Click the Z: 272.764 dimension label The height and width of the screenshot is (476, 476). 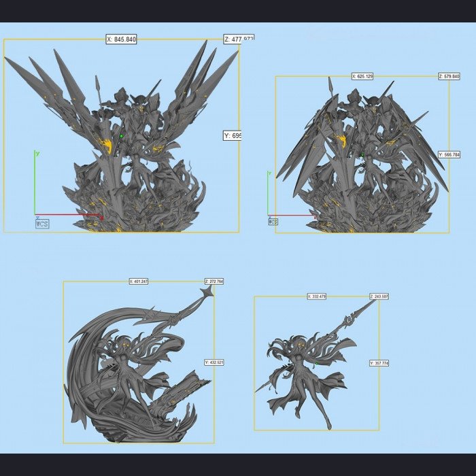pos(214,282)
